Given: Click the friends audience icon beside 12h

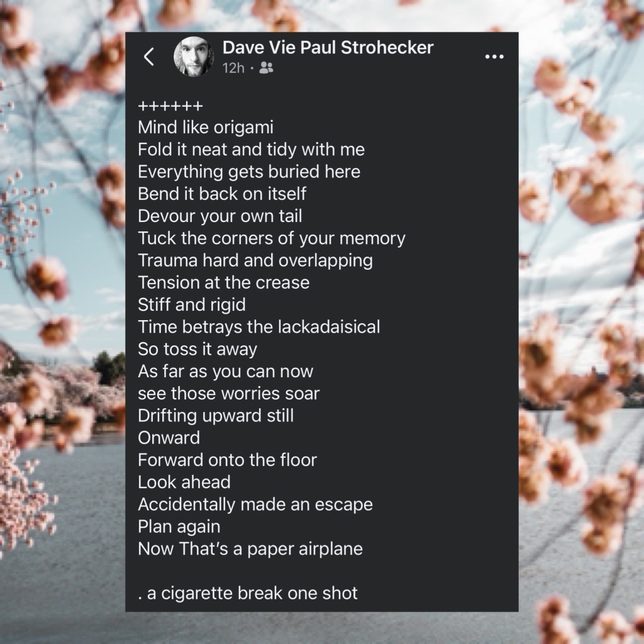Looking at the screenshot, I should point(266,68).
